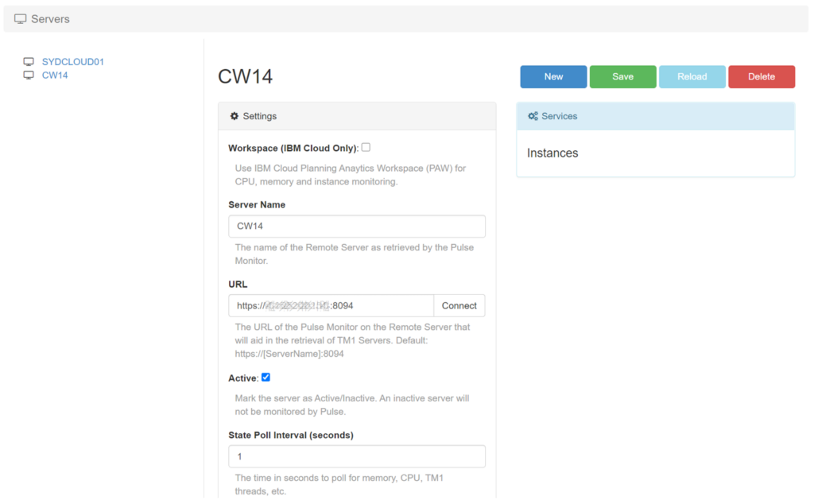Focus the State Poll Interval field

point(356,456)
